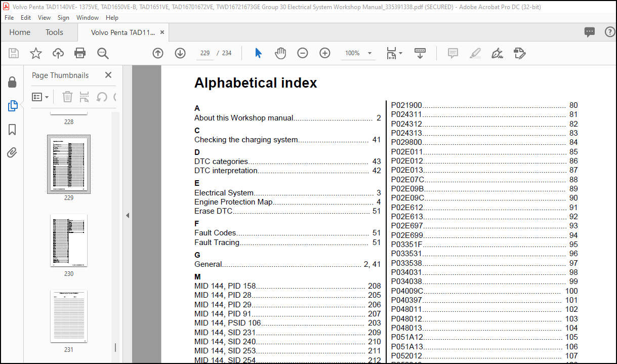Click the upload to cloud icon
Screen dimensions: 617x364
click(x=58, y=53)
